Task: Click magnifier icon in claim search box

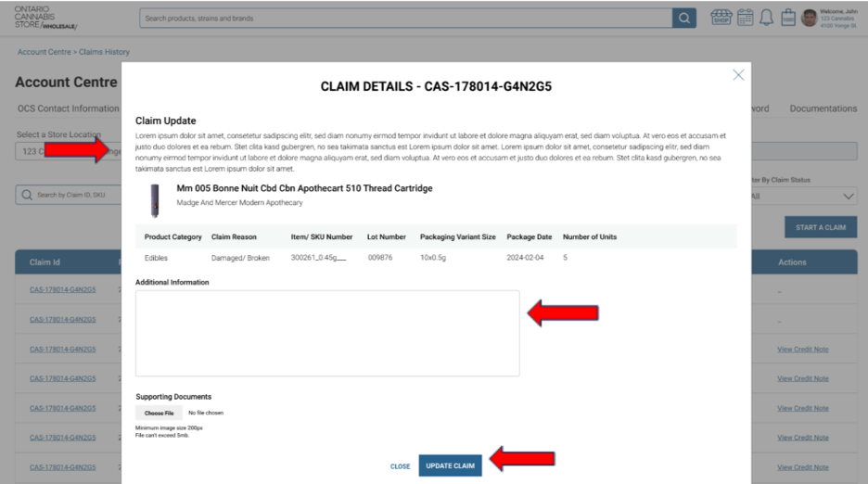Action: point(27,195)
